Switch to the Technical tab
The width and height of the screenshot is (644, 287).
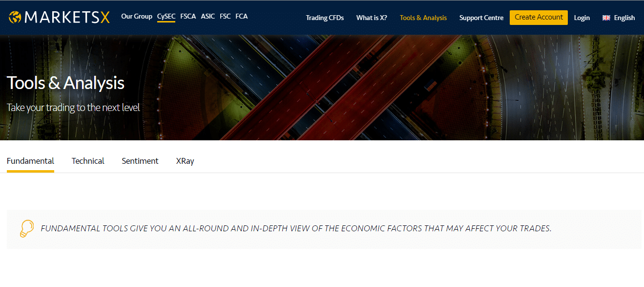(88, 161)
